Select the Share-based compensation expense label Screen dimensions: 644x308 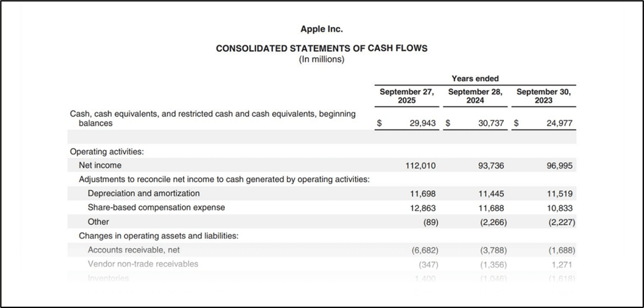pos(156,207)
